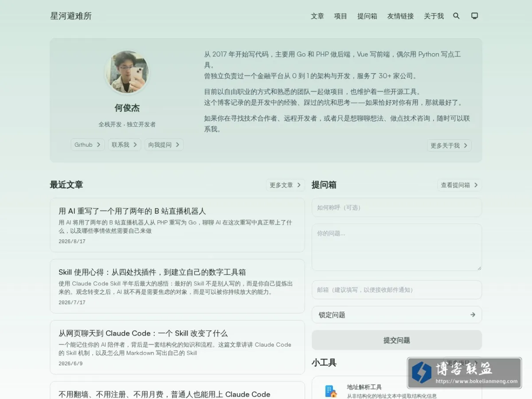The width and height of the screenshot is (532, 399).
Task: Click the 向我提问 button
Action: click(164, 145)
